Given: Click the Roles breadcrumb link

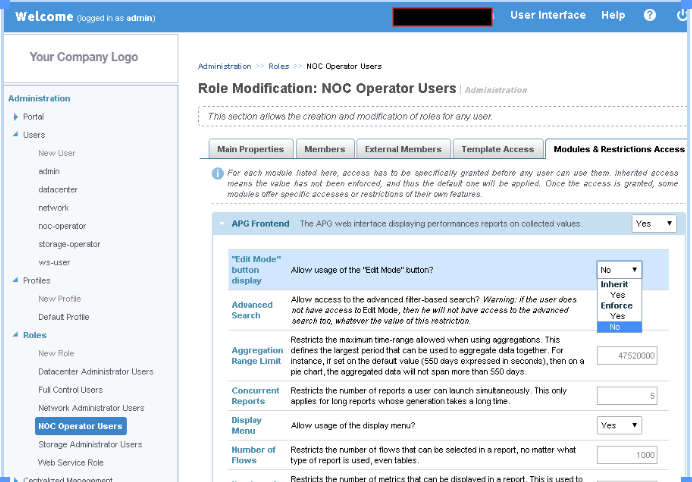Looking at the screenshot, I should click(x=278, y=66).
